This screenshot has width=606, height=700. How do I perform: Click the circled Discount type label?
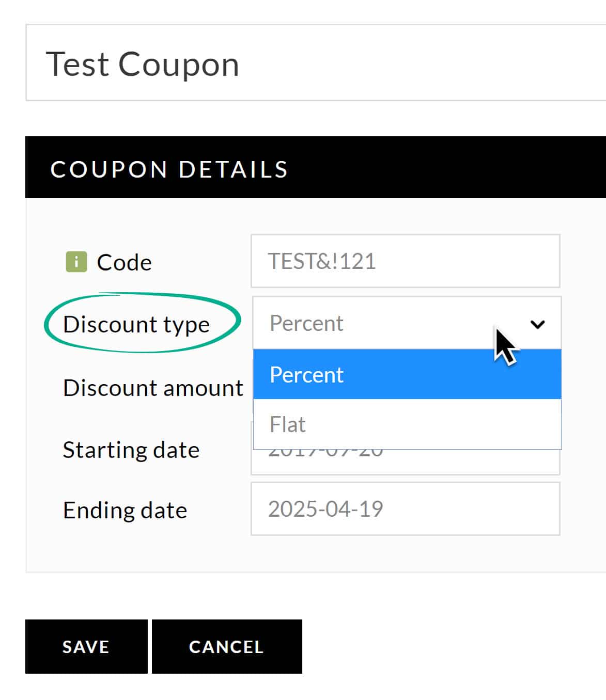[136, 325]
